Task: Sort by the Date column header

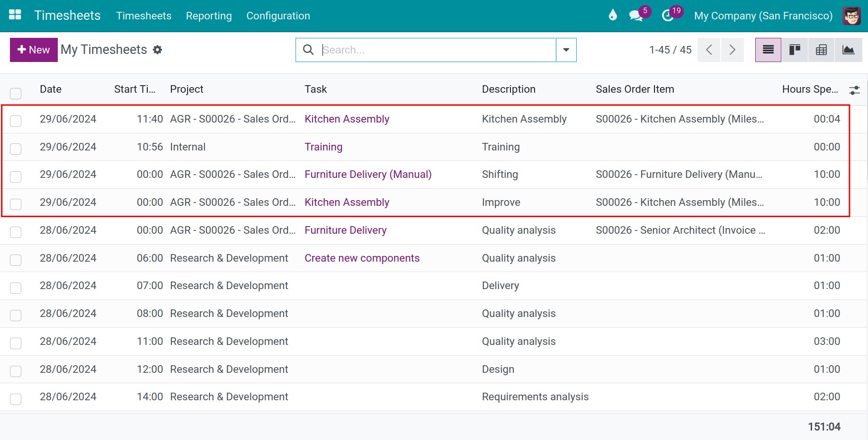Action: pos(51,89)
